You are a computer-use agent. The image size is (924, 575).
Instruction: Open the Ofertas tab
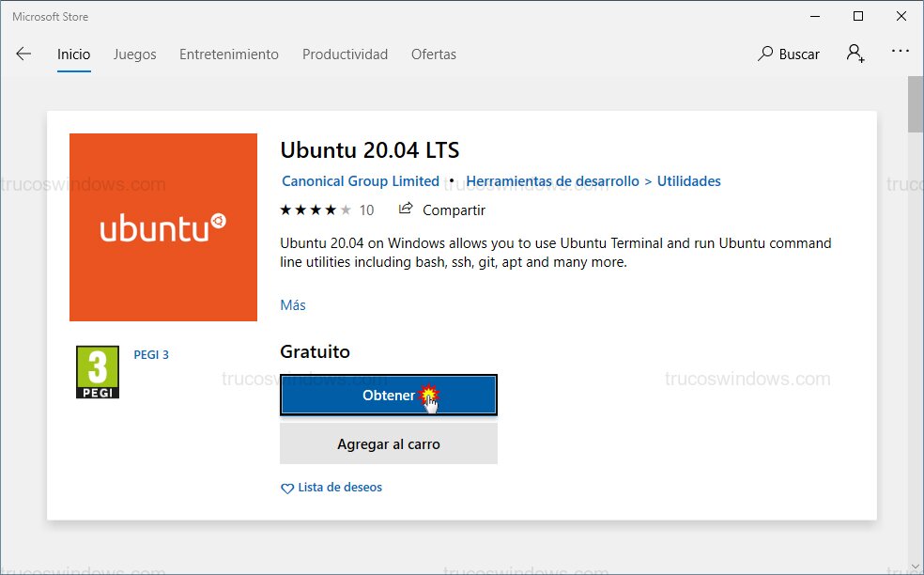click(433, 54)
